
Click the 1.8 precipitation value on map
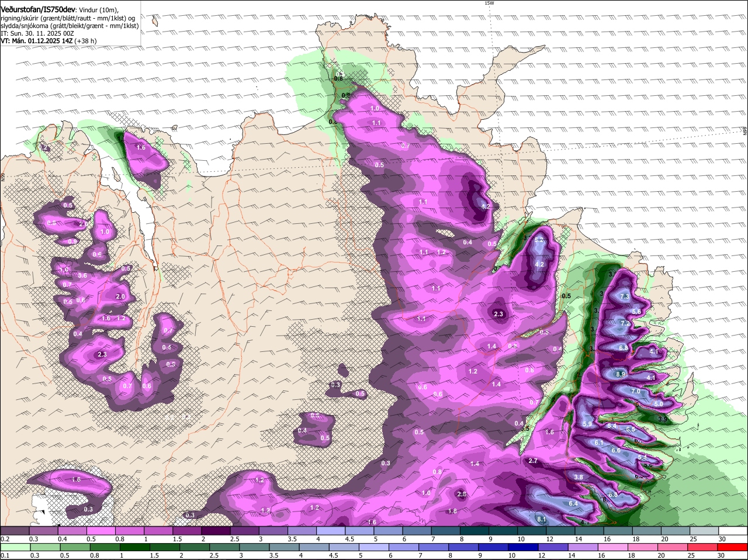click(x=452, y=511)
